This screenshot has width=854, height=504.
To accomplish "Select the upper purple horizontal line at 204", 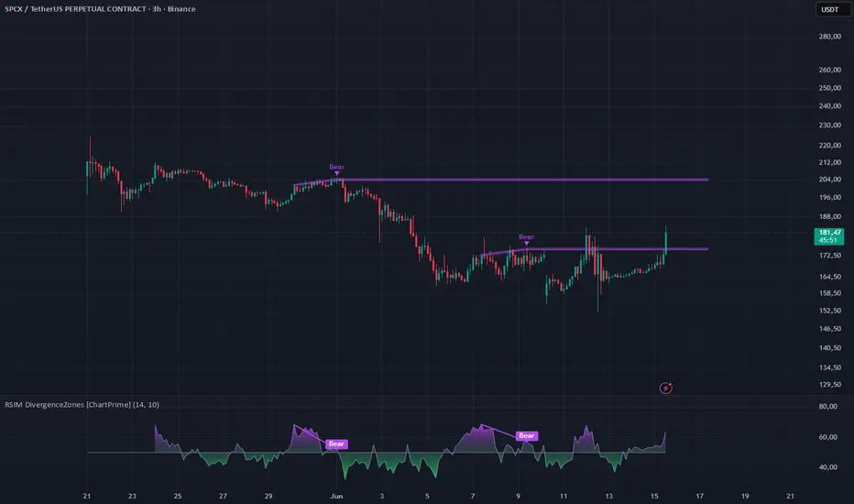I will click(x=523, y=180).
